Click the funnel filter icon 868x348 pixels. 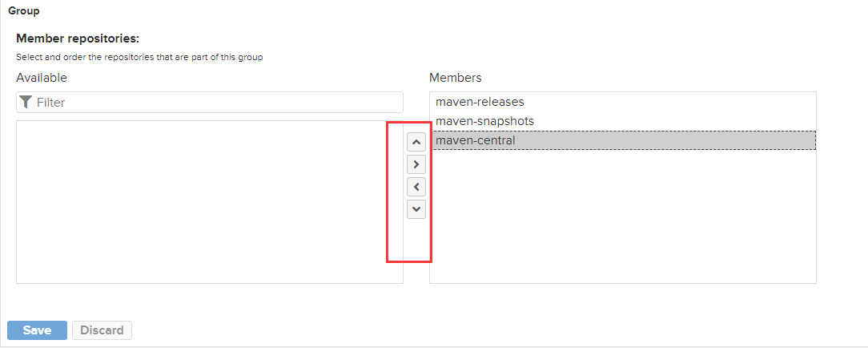pyautogui.click(x=26, y=102)
